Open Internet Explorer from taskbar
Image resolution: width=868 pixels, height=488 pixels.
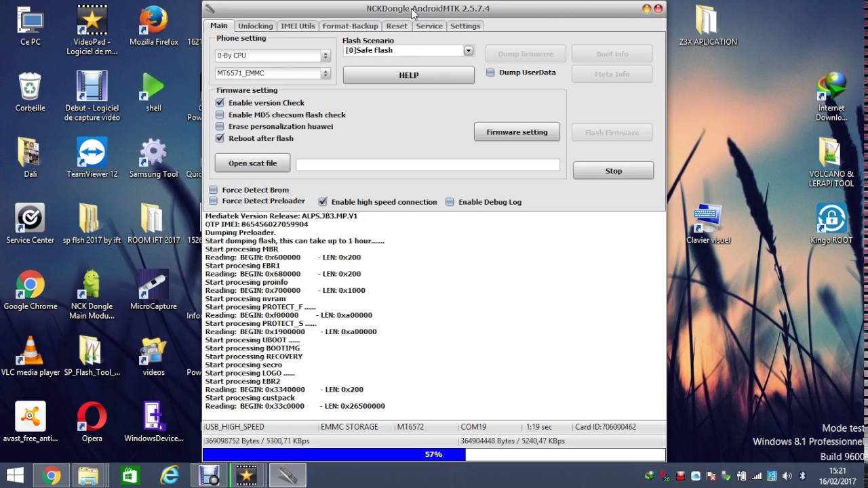(x=169, y=476)
